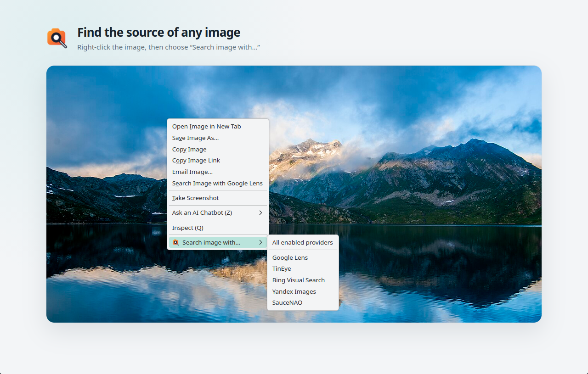The height and width of the screenshot is (374, 588).
Task: Select Save Image As… entry
Action: click(218, 138)
